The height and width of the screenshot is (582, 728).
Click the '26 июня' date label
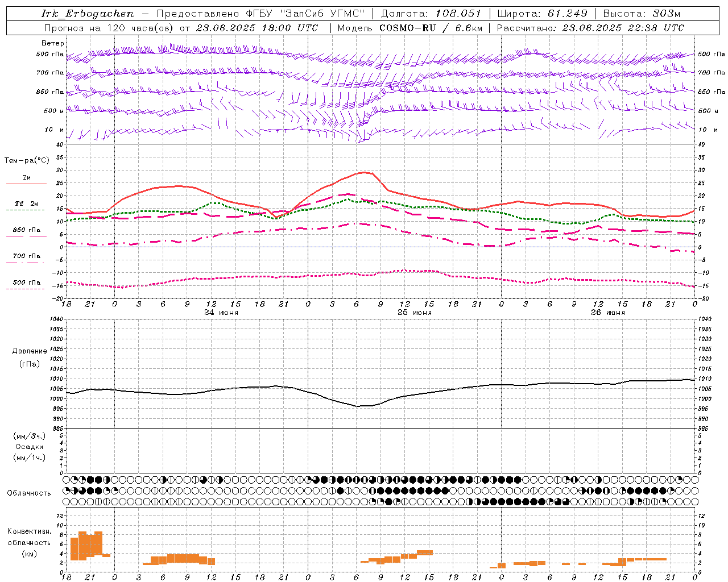(607, 313)
